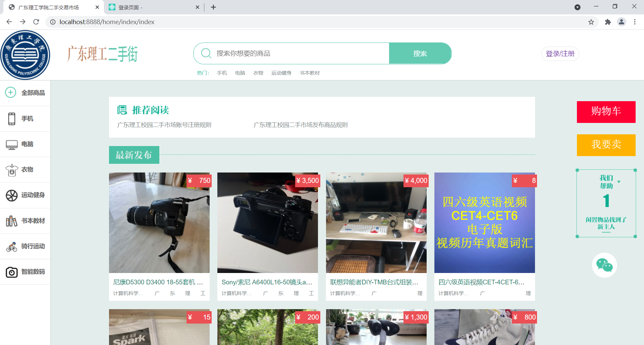Screen dimensions: 644x345
Task: Open the Spark book ¥15 photo
Action: (x=159, y=327)
